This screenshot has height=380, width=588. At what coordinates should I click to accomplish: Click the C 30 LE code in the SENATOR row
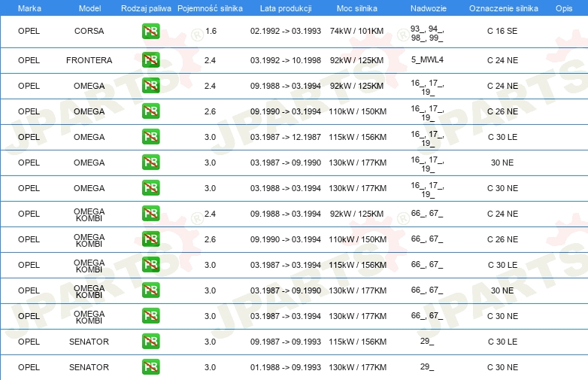(502, 342)
